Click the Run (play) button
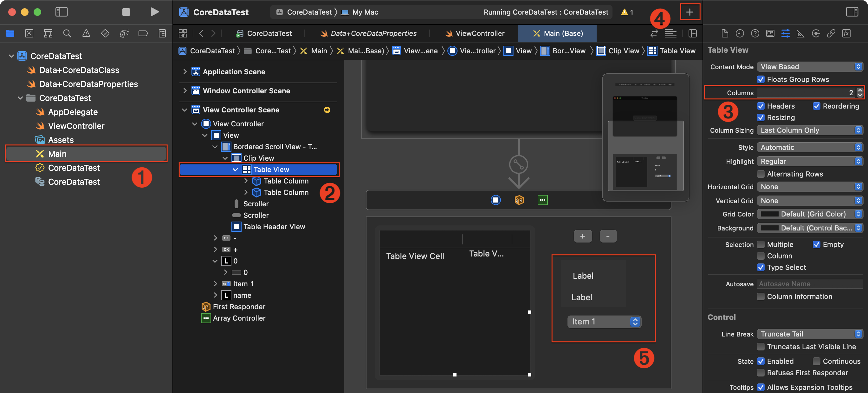868x393 pixels. [x=154, y=12]
